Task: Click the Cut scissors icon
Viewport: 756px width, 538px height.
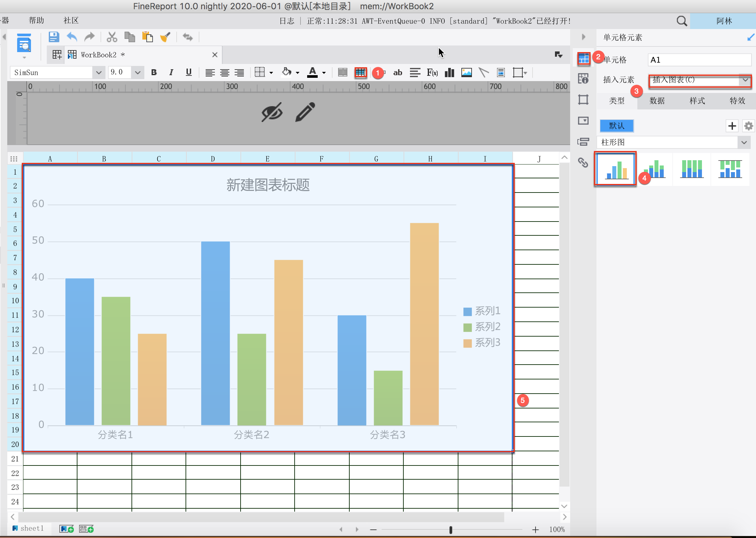Action: click(x=112, y=37)
